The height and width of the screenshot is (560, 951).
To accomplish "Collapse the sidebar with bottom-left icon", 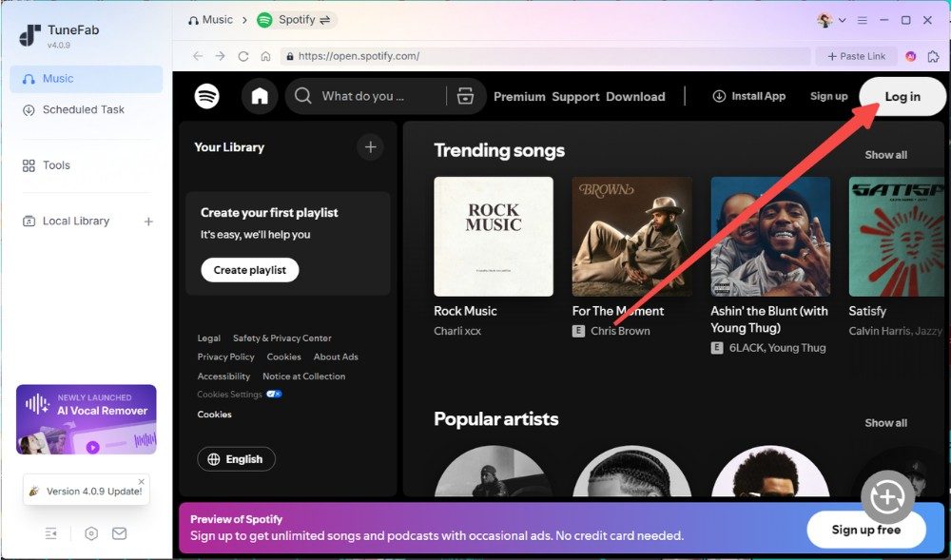I will click(51, 533).
